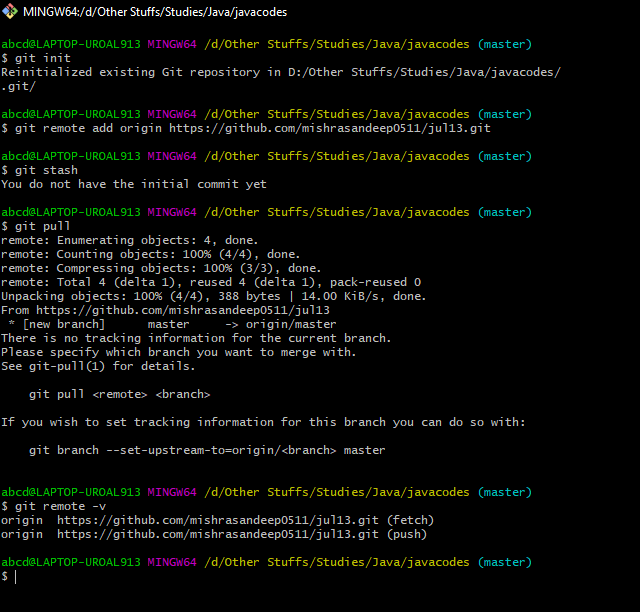
Task: Click 'There is no tracking information' line
Action: (x=196, y=338)
